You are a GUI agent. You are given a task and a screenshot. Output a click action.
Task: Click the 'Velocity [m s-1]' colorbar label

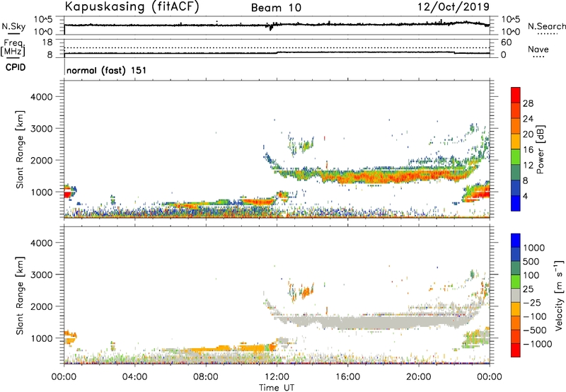pos(559,296)
